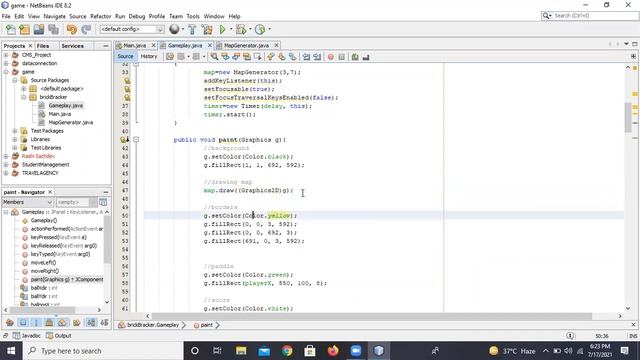Toggle Sort by Source in Navigator

tap(104, 323)
